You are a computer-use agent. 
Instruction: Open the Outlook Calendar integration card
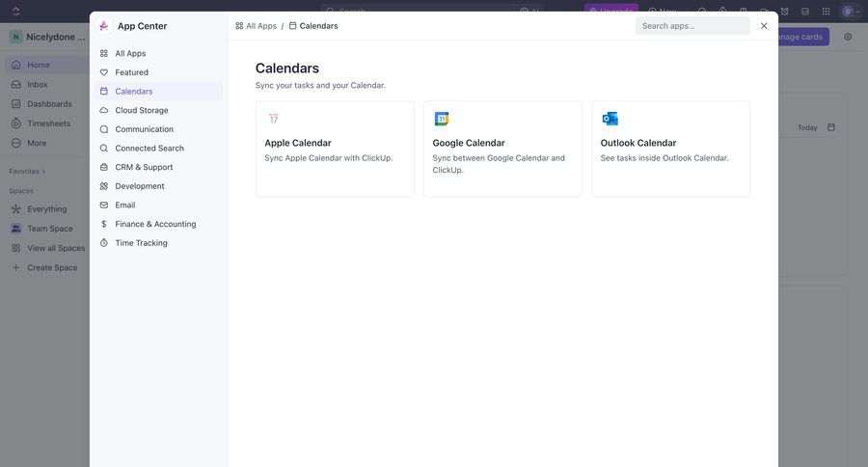tap(670, 150)
